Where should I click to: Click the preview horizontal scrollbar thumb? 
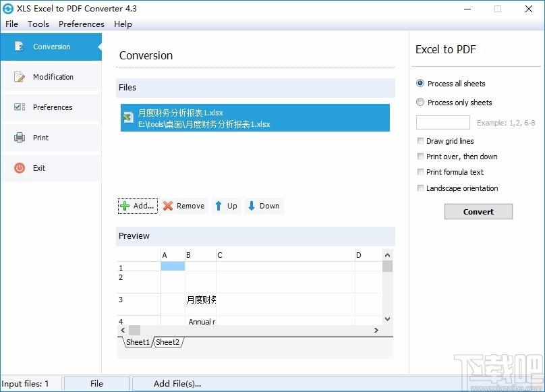click(x=134, y=330)
